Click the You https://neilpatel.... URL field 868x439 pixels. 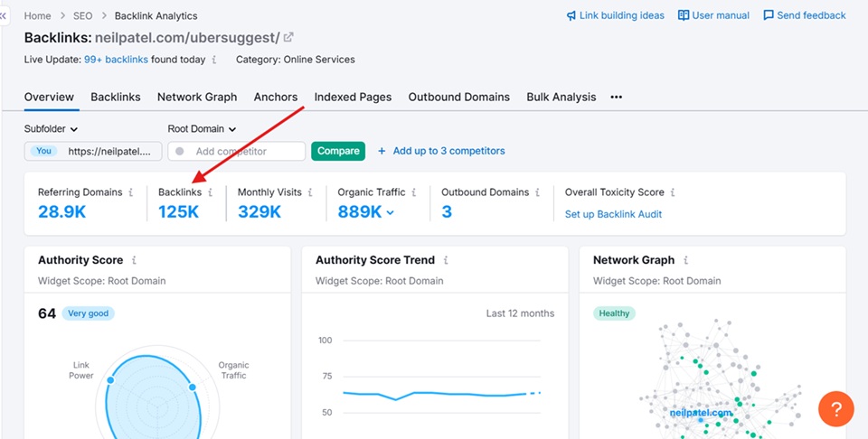click(93, 151)
